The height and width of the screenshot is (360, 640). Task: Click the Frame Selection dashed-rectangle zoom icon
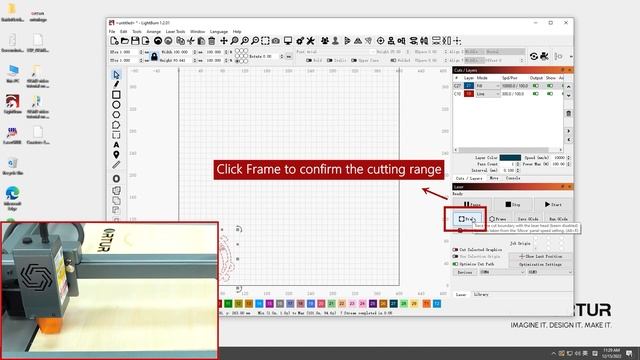tap(265, 41)
